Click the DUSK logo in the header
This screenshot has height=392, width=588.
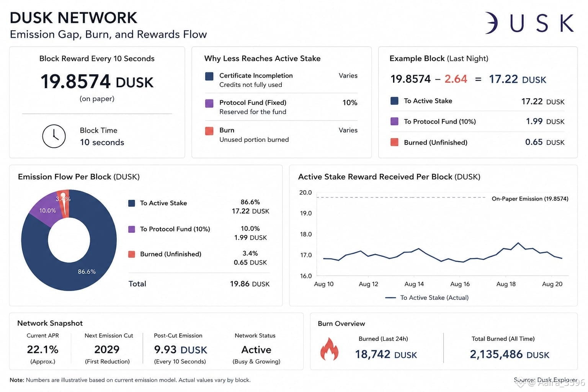[x=530, y=23]
